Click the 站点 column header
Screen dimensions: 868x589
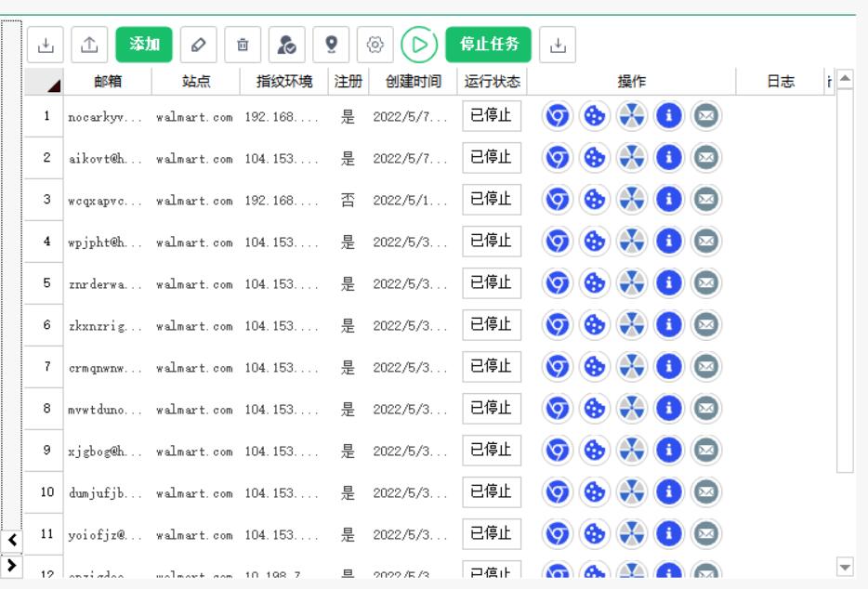tap(196, 82)
